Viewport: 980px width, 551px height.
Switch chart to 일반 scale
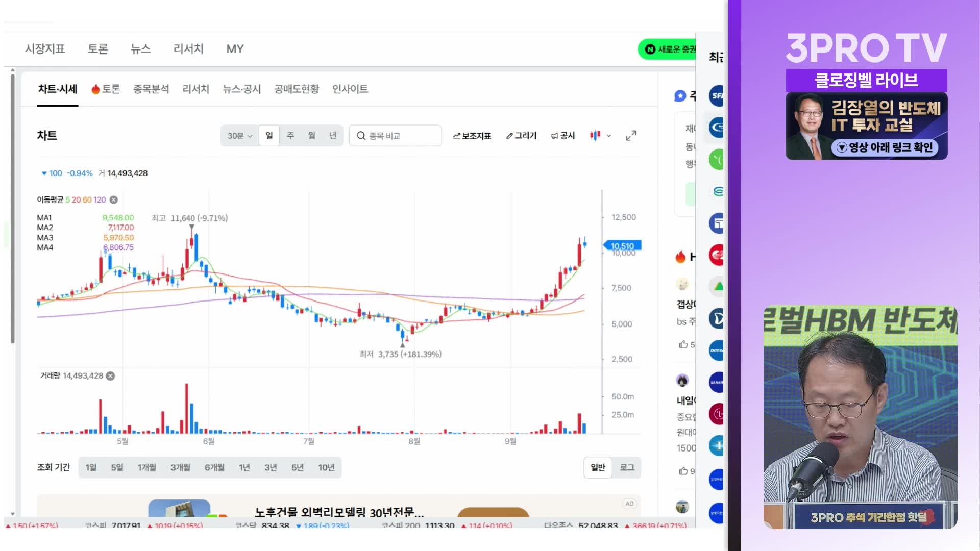[598, 467]
